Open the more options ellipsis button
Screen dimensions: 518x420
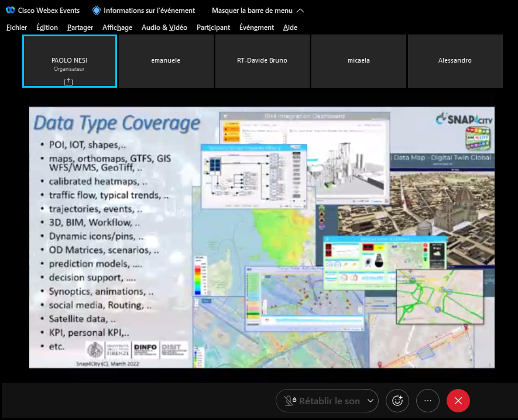coord(428,401)
